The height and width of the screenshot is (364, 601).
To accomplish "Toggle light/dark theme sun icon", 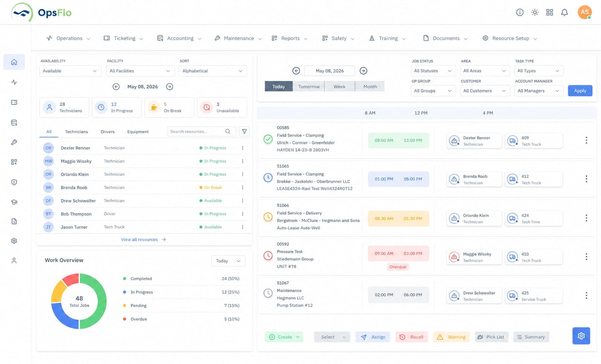I will [535, 12].
